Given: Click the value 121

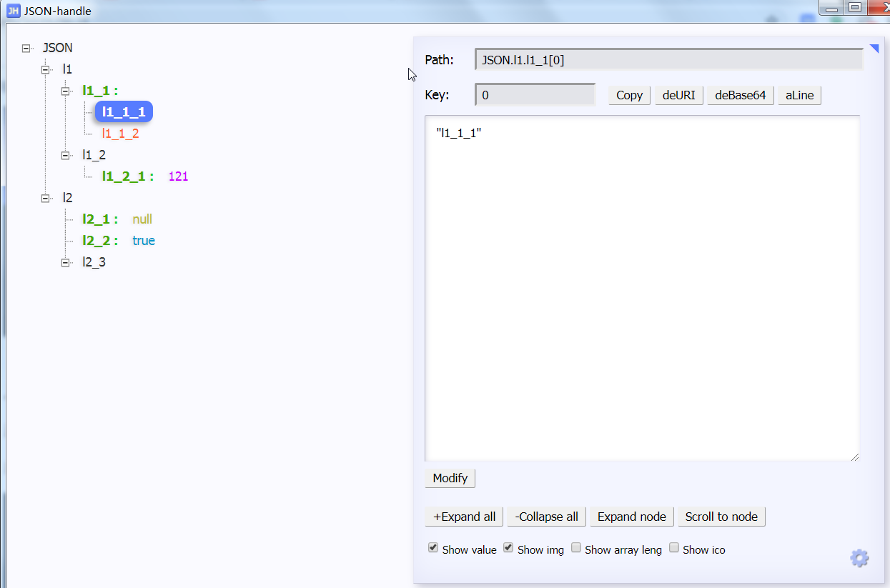Looking at the screenshot, I should [x=178, y=176].
